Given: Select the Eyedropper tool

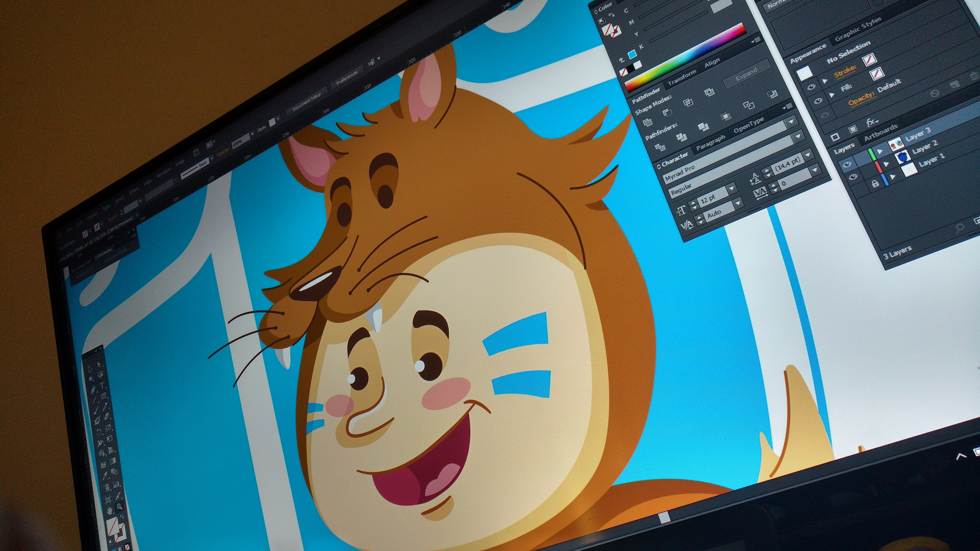Looking at the screenshot, I should click(x=105, y=476).
